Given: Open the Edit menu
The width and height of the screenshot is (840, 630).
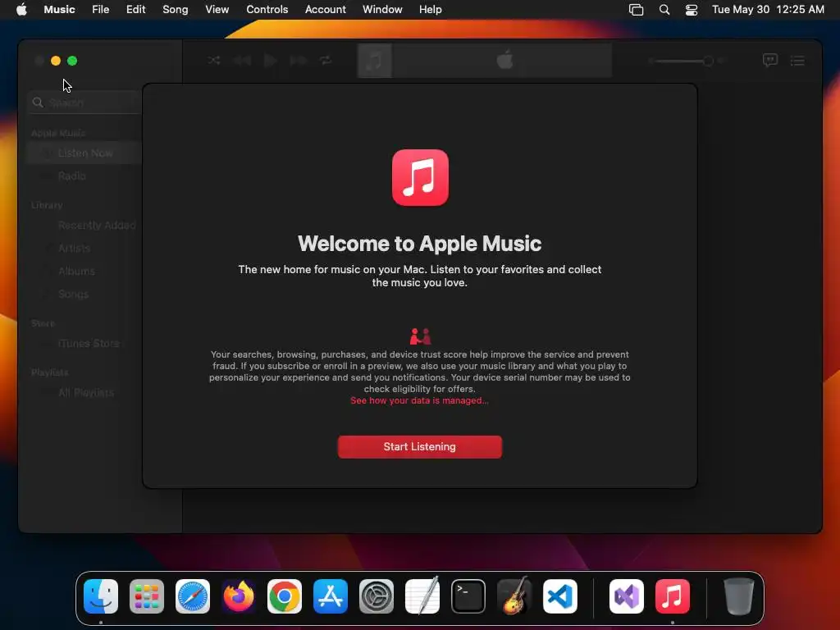Looking at the screenshot, I should [x=135, y=10].
